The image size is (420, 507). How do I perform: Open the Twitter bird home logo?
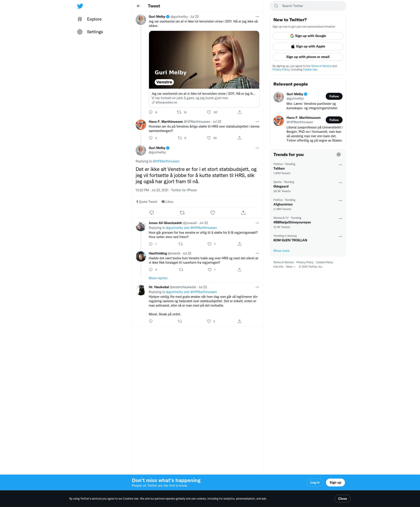click(80, 6)
